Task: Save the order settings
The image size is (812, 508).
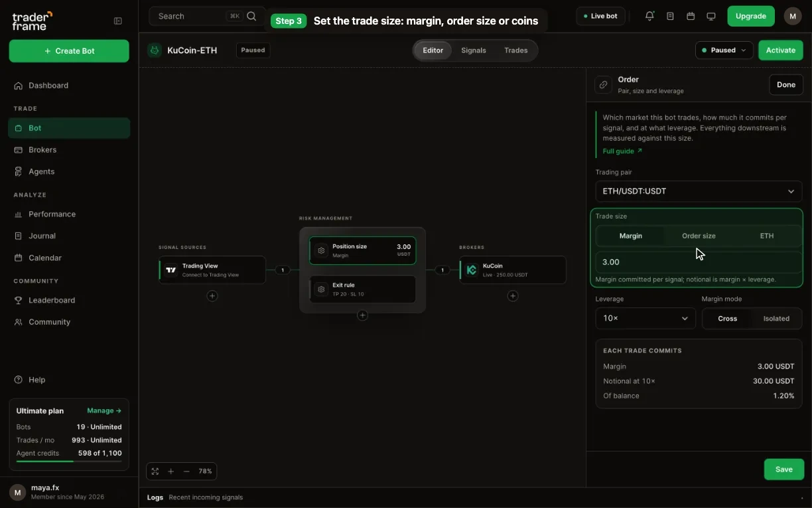Action: [x=783, y=469]
